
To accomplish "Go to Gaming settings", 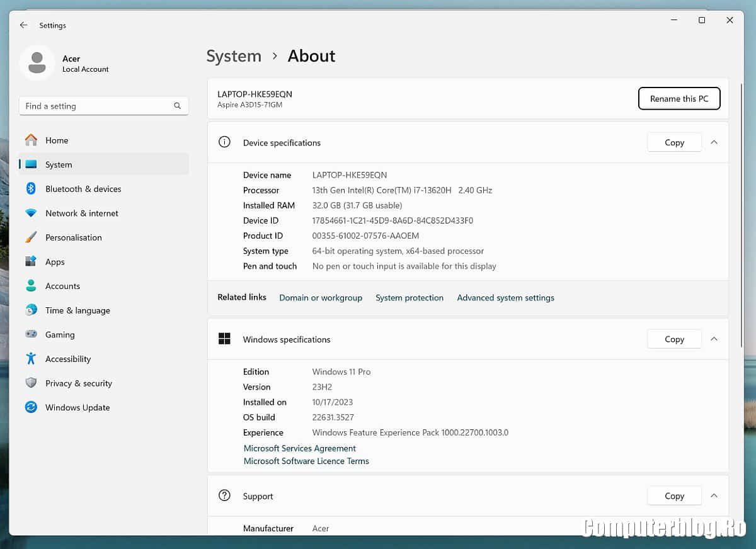I will click(x=60, y=335).
